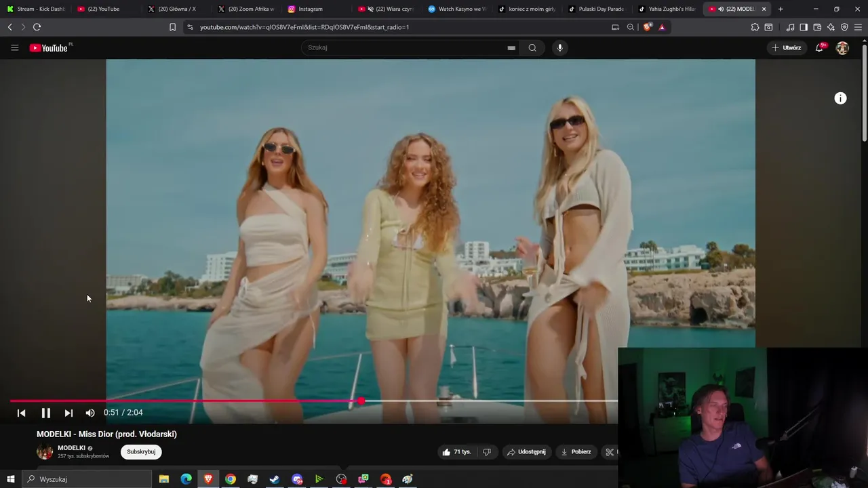
Task: Click the clip scissors icon
Action: pos(609,452)
